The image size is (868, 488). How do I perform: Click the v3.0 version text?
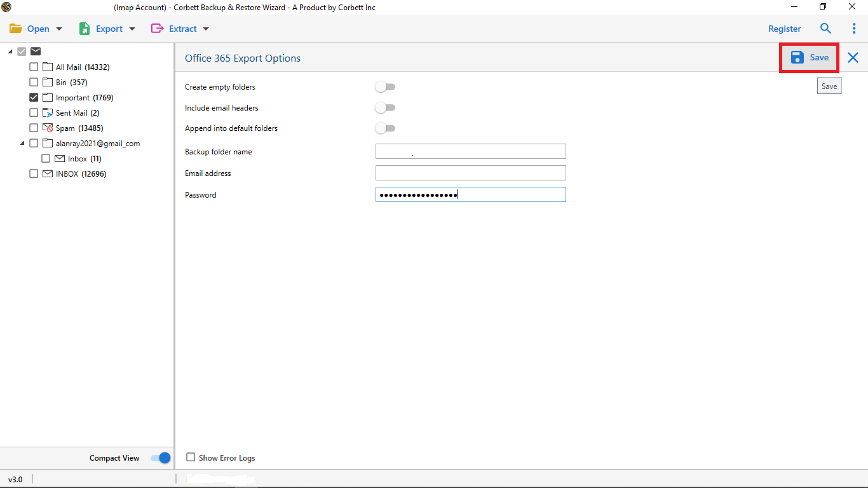click(15, 479)
